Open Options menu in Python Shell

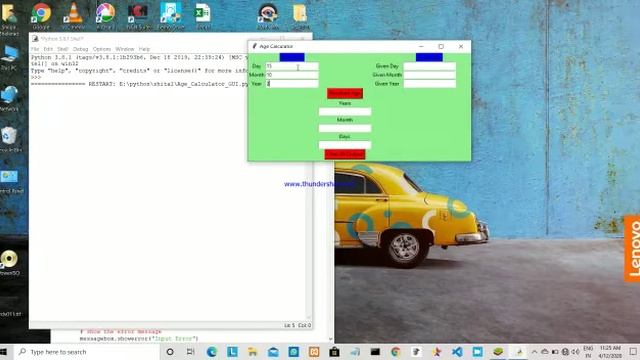[102, 49]
